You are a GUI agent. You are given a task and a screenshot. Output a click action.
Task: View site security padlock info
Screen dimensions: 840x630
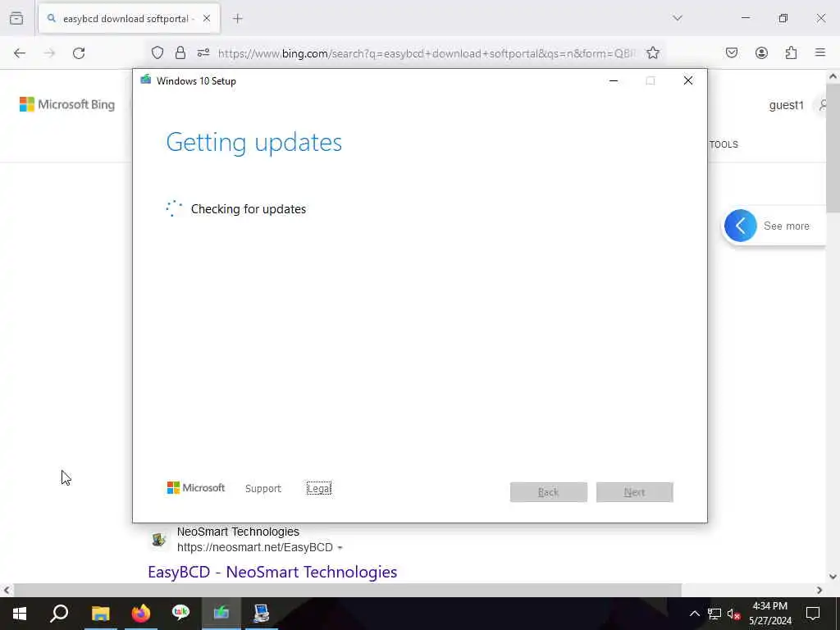pyautogui.click(x=180, y=52)
